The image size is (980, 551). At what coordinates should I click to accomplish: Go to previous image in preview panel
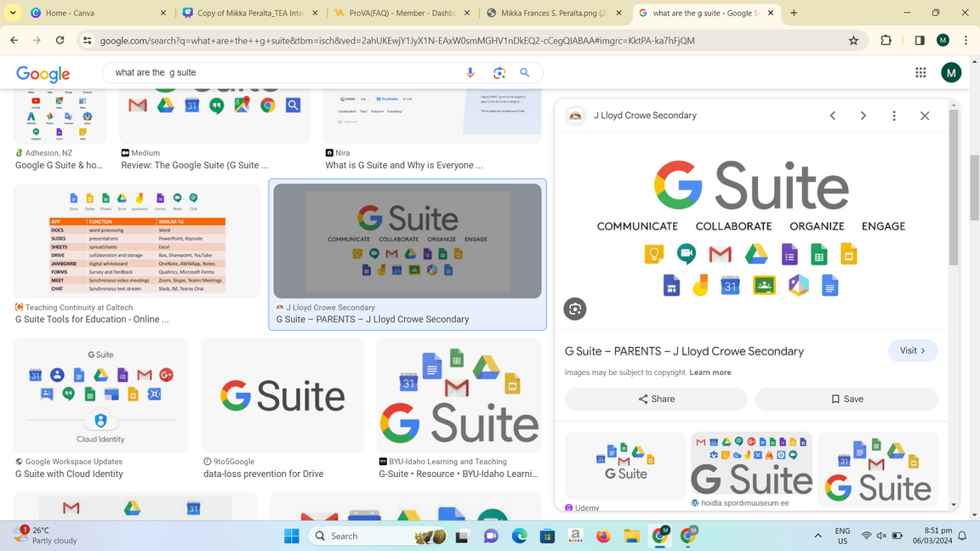833,116
